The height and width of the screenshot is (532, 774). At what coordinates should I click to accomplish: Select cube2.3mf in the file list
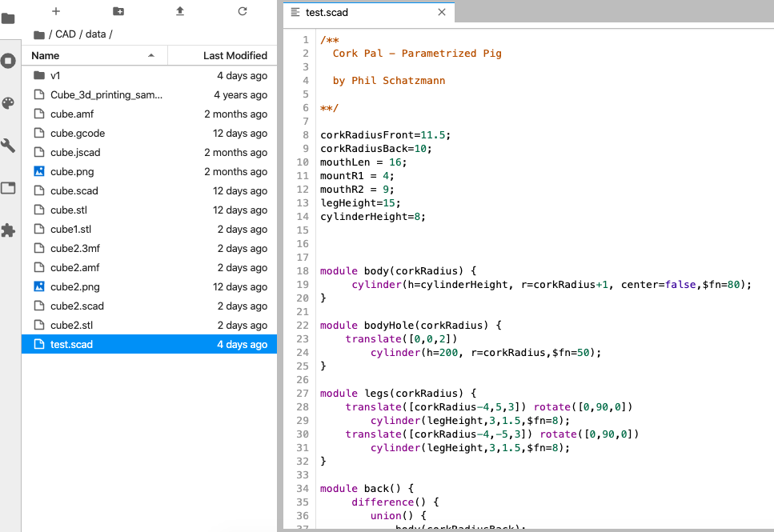149,249
